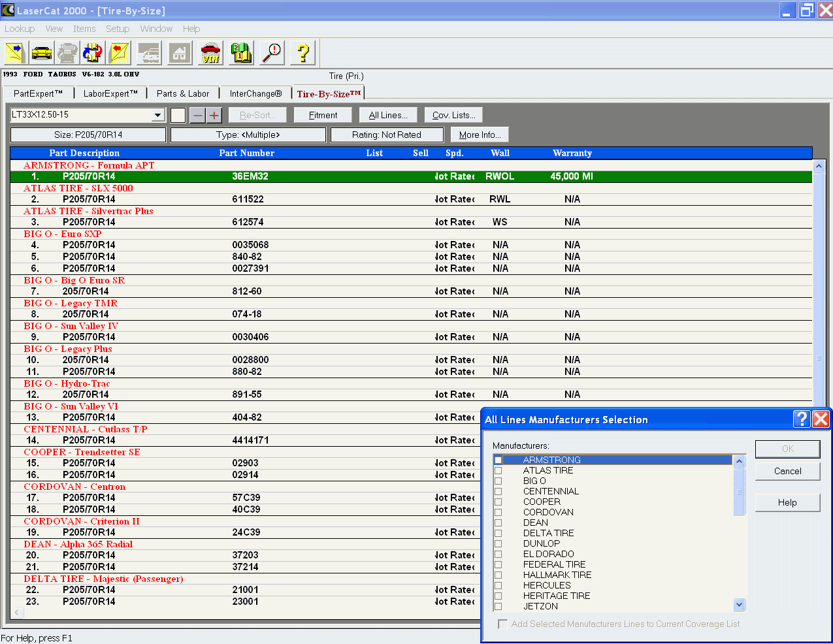833x644 pixels.
Task: Select row 1 with part number 36EM32
Action: [x=412, y=176]
